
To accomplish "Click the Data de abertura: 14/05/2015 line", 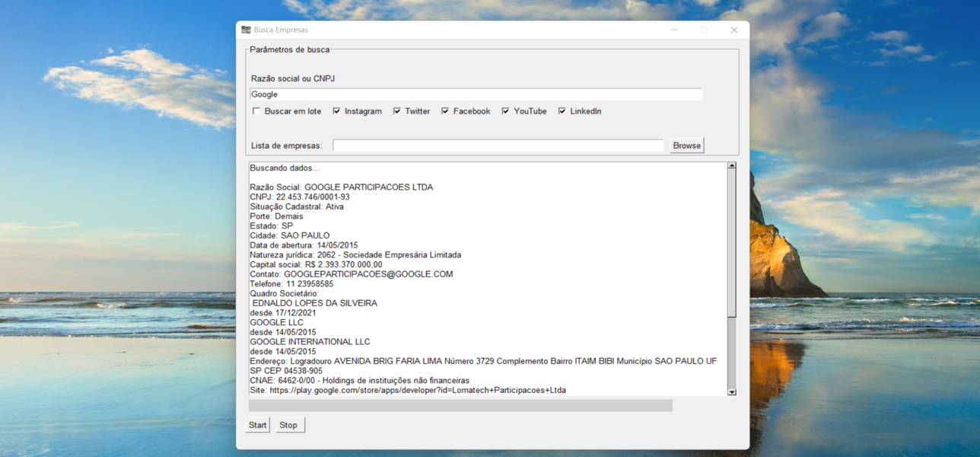I will point(304,245).
